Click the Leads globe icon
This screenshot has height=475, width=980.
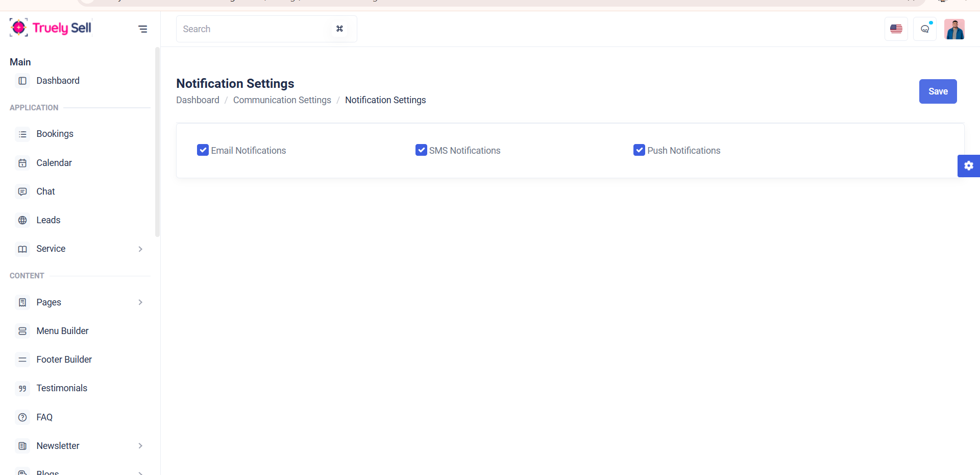tap(22, 220)
